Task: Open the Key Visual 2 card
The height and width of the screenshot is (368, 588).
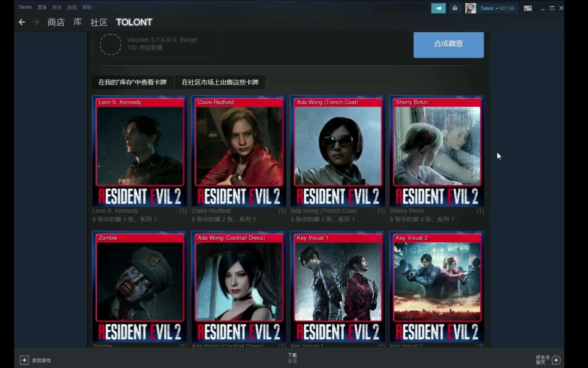Action: point(437,287)
